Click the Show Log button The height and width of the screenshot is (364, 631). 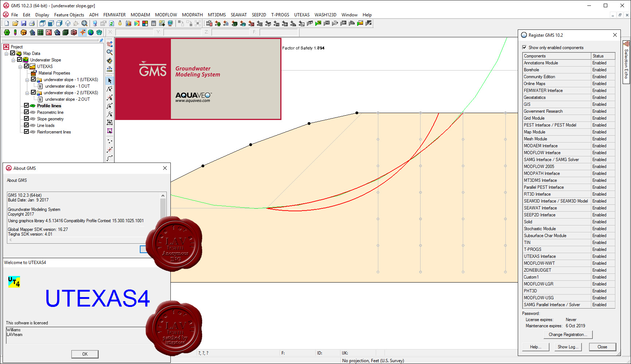pos(568,347)
